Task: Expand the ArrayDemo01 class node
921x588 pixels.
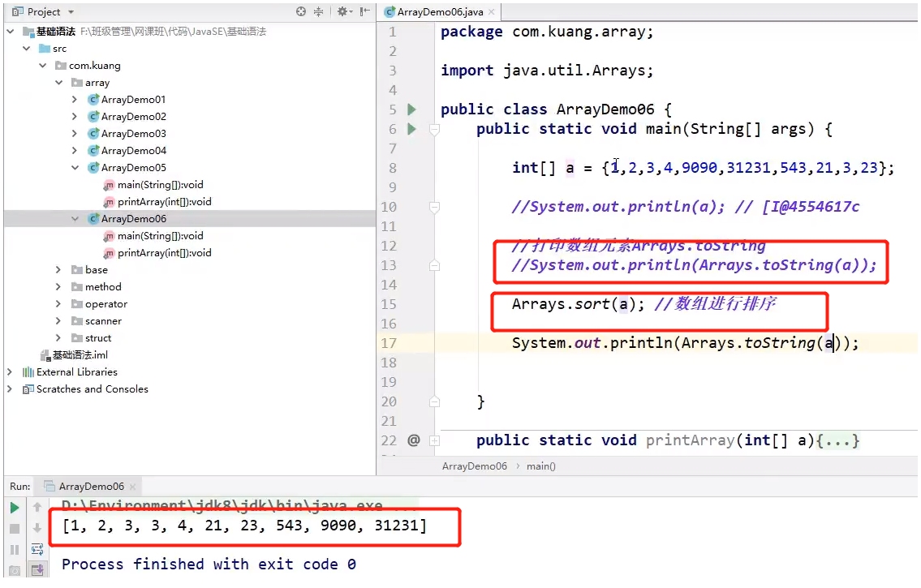Action: click(75, 99)
